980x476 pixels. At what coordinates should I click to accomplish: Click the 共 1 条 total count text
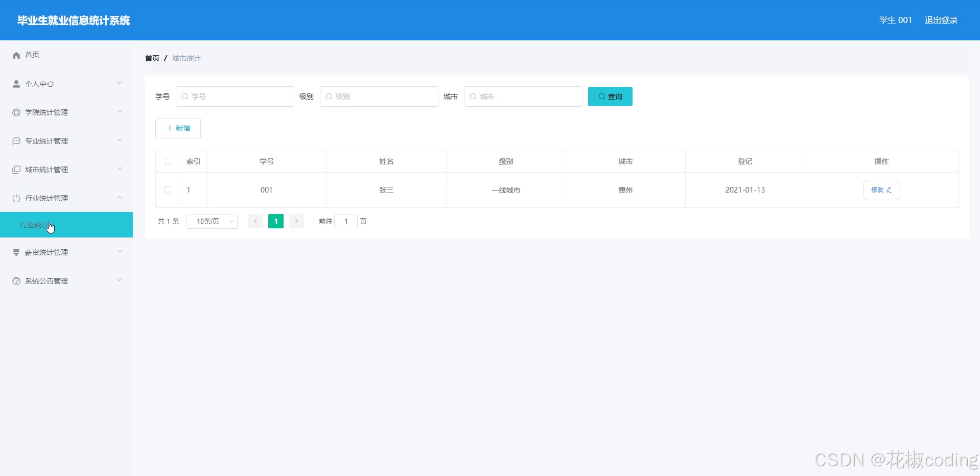pos(168,221)
